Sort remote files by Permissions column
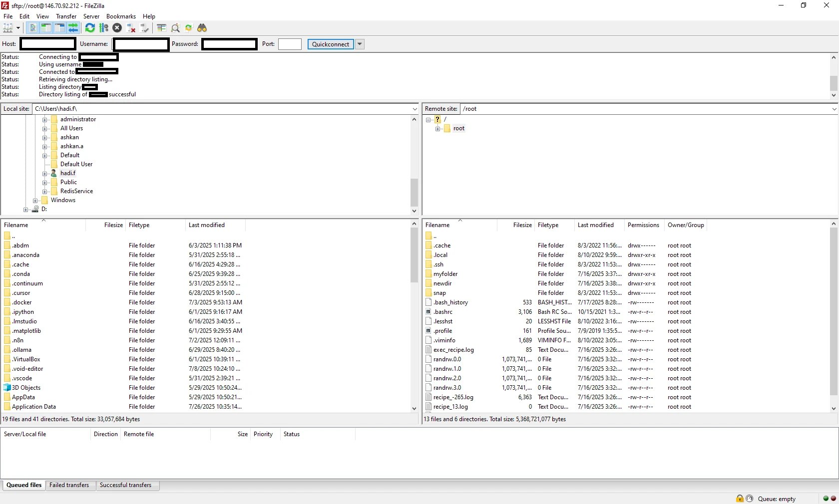 [x=644, y=225]
